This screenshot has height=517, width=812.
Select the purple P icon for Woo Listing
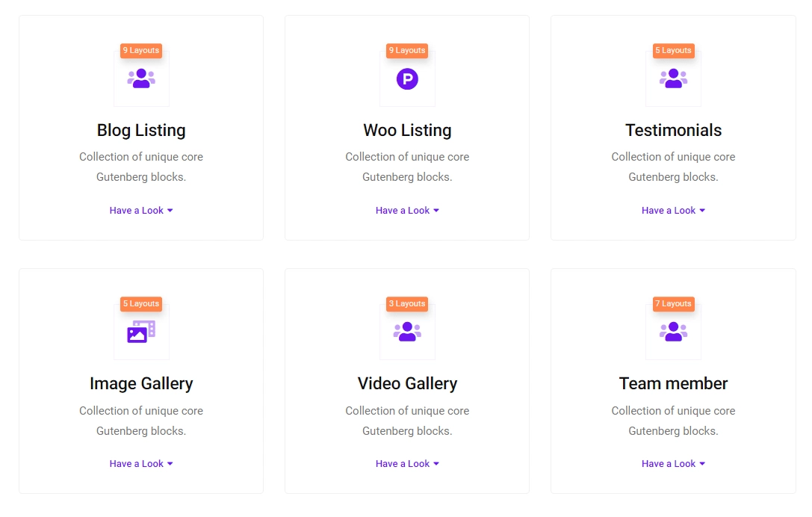407,77
